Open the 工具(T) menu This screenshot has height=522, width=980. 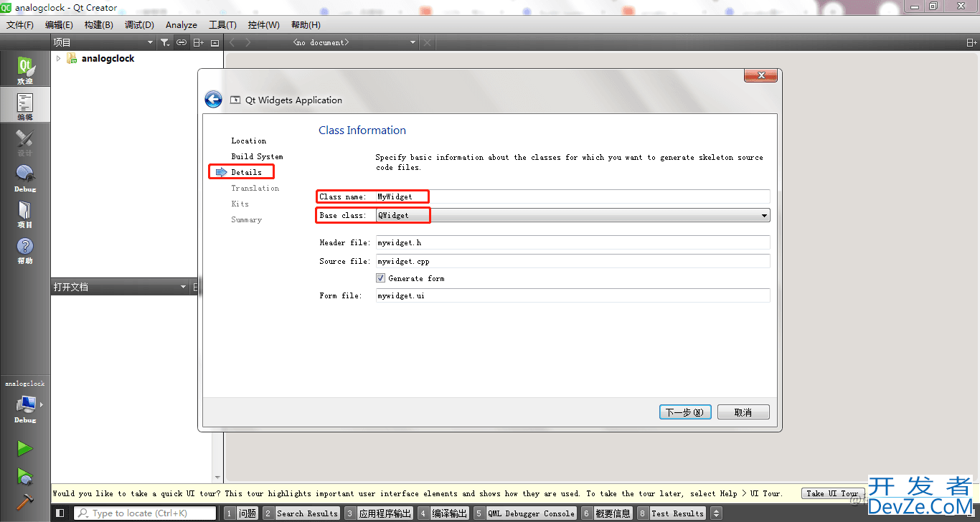[x=222, y=24]
